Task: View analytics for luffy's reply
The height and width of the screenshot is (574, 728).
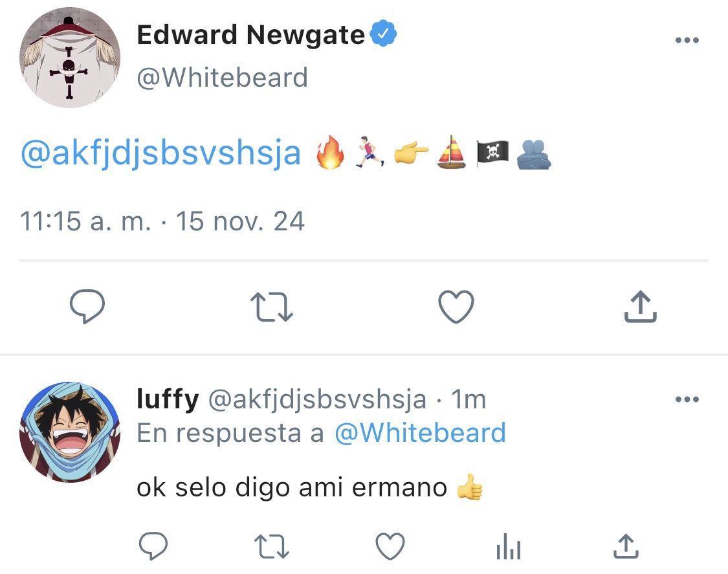Action: point(509,546)
